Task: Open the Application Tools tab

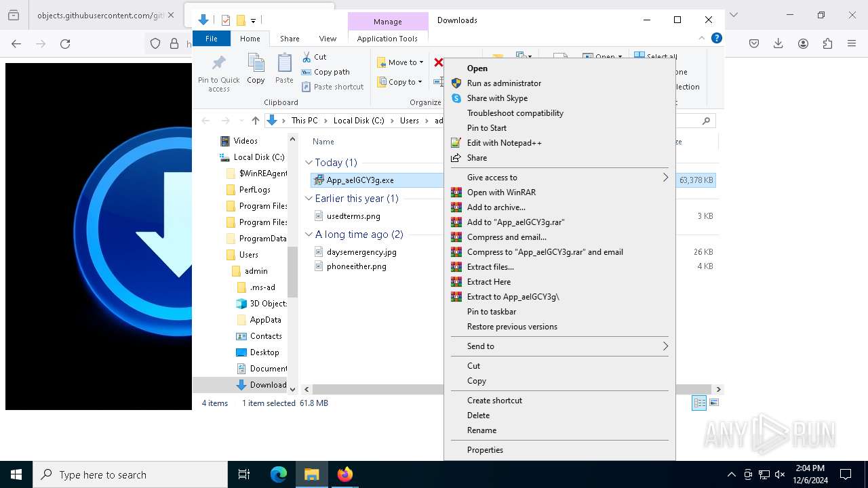Action: coord(387,39)
